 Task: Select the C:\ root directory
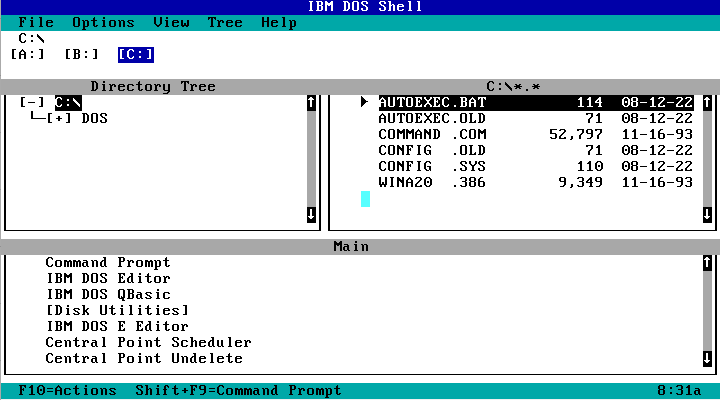(x=68, y=102)
